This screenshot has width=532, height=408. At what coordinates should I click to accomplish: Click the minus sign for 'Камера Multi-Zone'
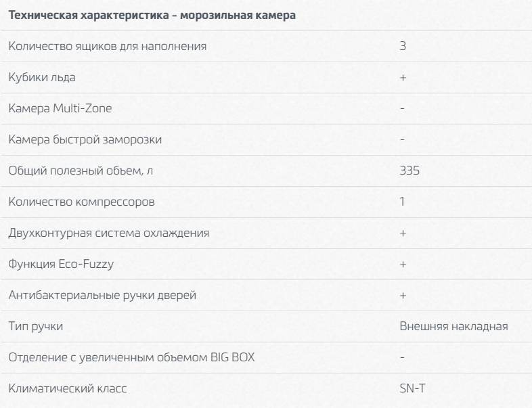(x=402, y=108)
